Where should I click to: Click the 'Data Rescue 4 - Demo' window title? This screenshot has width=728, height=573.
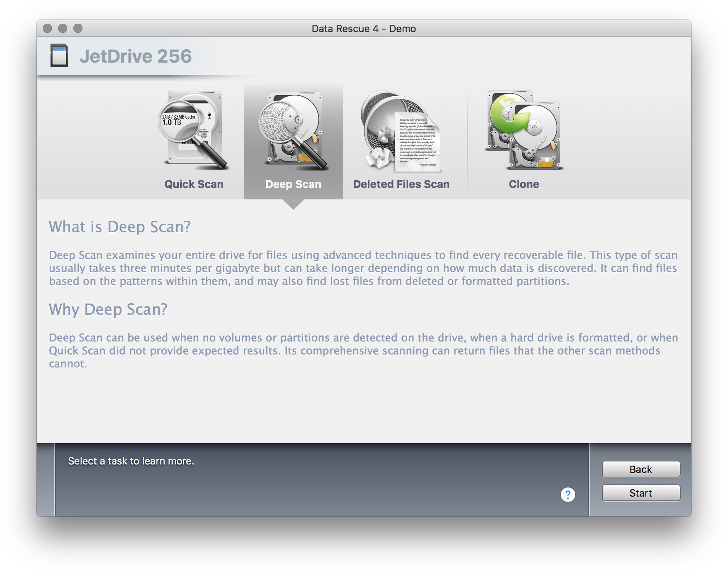point(364,29)
